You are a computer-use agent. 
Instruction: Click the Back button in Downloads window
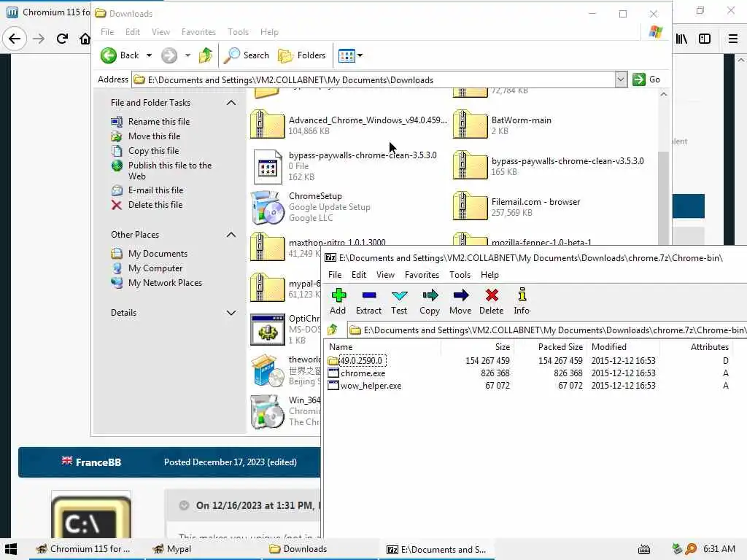coord(120,55)
